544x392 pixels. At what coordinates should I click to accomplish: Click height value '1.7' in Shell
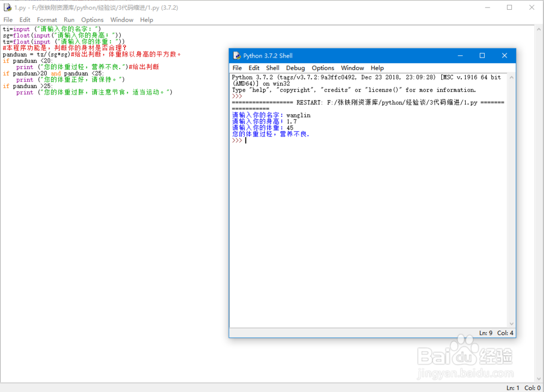(292, 122)
